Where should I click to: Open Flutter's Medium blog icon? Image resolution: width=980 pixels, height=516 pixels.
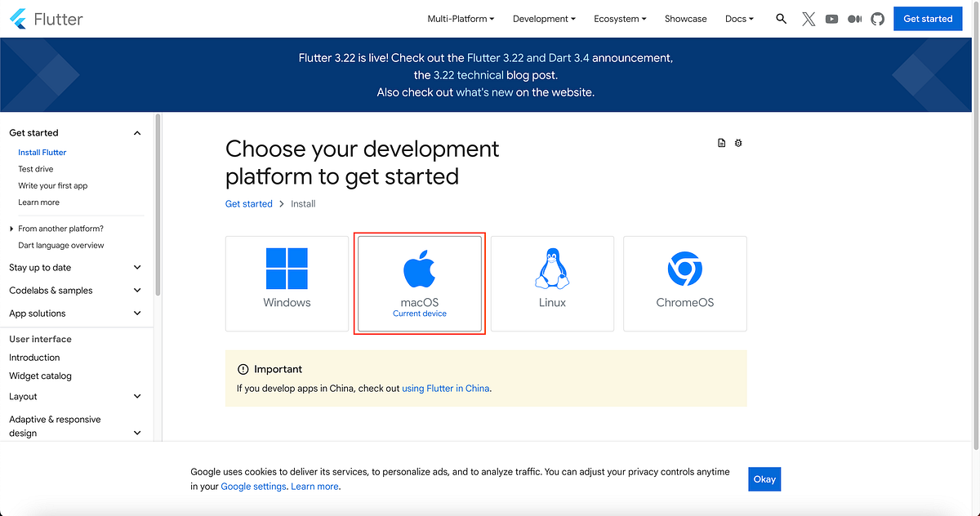pos(854,18)
